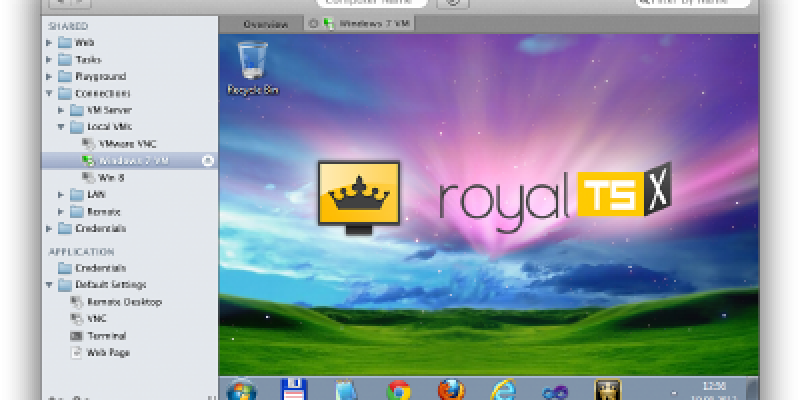The height and width of the screenshot is (400, 800).
Task: Click the floppy disk taskbar icon
Action: (295, 390)
